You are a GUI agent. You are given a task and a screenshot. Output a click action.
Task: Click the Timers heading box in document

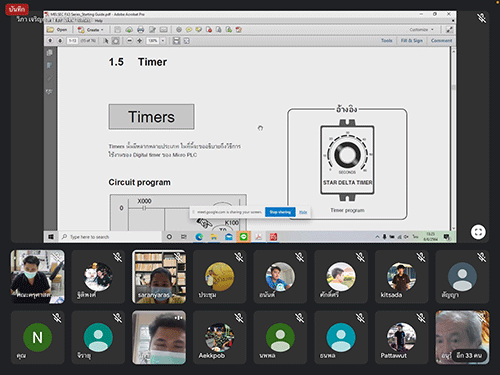coord(151,117)
